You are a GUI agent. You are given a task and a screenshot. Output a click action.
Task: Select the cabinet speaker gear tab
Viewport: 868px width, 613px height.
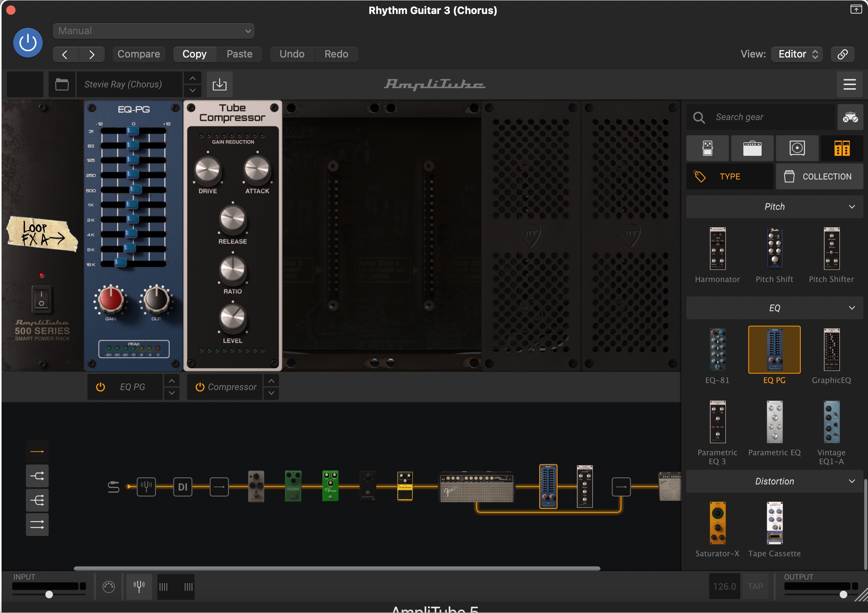point(797,148)
